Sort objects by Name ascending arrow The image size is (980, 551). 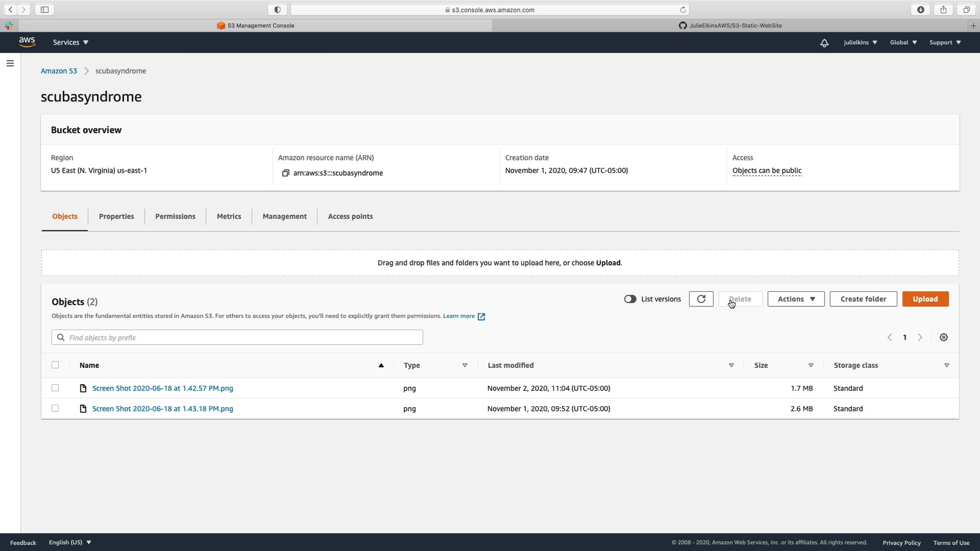[381, 365]
